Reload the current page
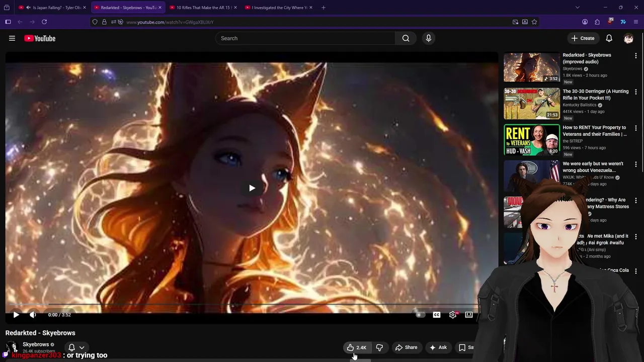 (x=44, y=22)
